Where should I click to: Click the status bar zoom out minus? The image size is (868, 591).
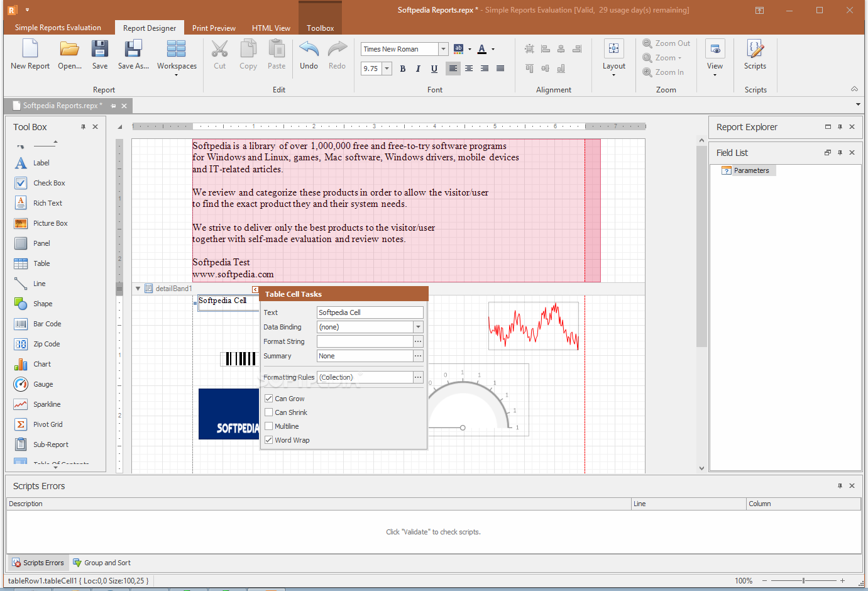click(x=765, y=581)
